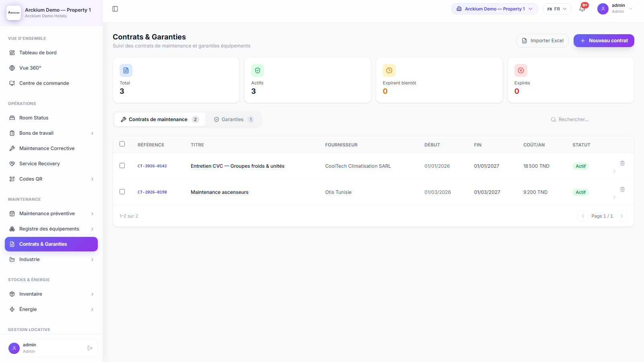Go to the previous page arrow
644x362 pixels.
(x=583, y=216)
